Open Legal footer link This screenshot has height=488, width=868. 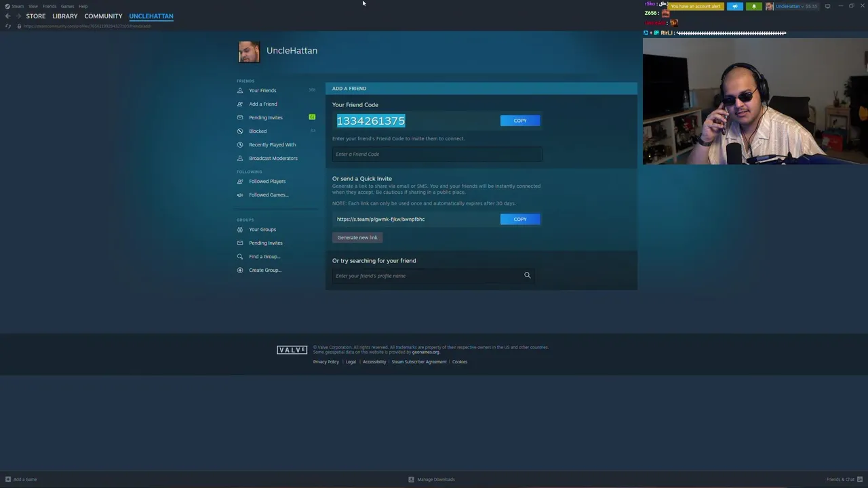tap(351, 362)
